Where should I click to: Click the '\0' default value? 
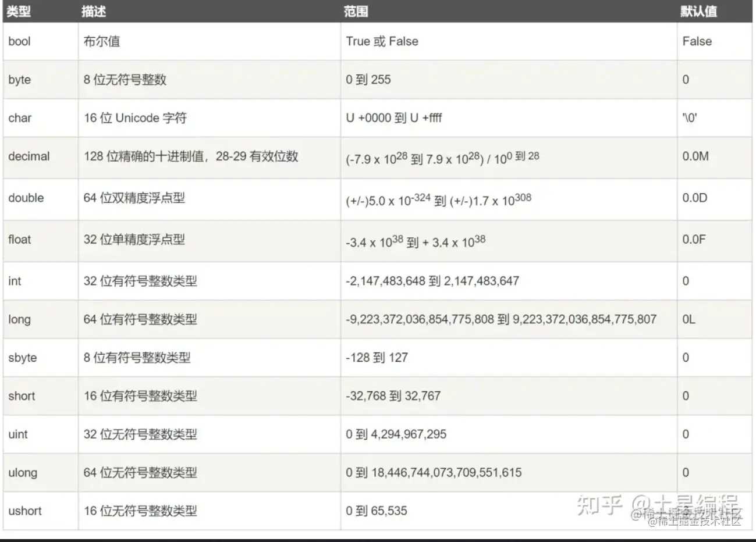point(690,118)
